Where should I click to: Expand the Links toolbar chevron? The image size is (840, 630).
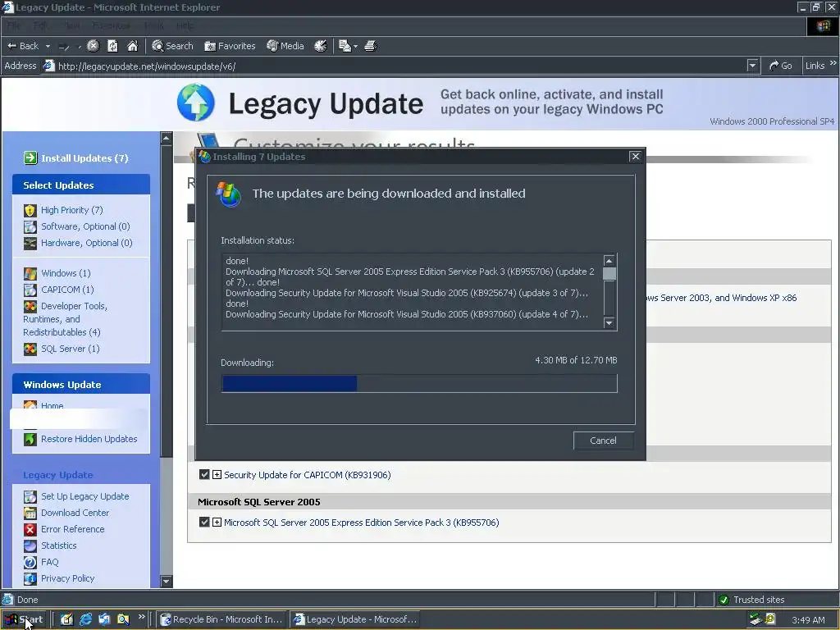(833, 63)
